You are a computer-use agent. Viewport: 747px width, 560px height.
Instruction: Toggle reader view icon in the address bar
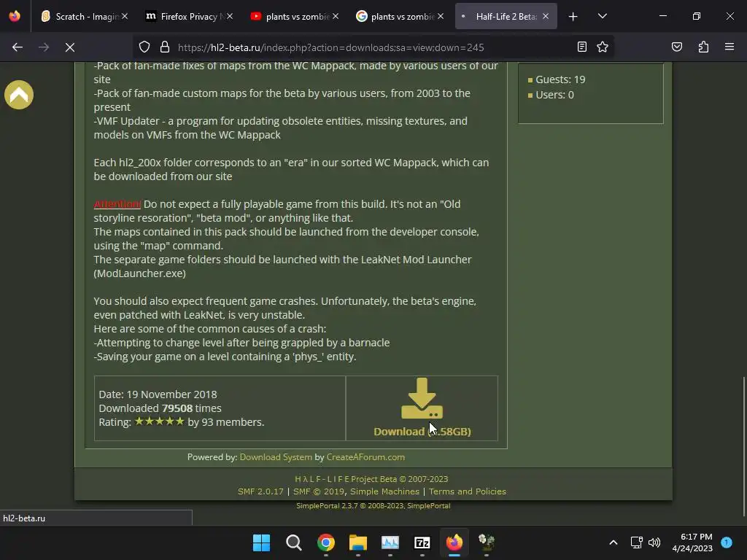point(581,47)
